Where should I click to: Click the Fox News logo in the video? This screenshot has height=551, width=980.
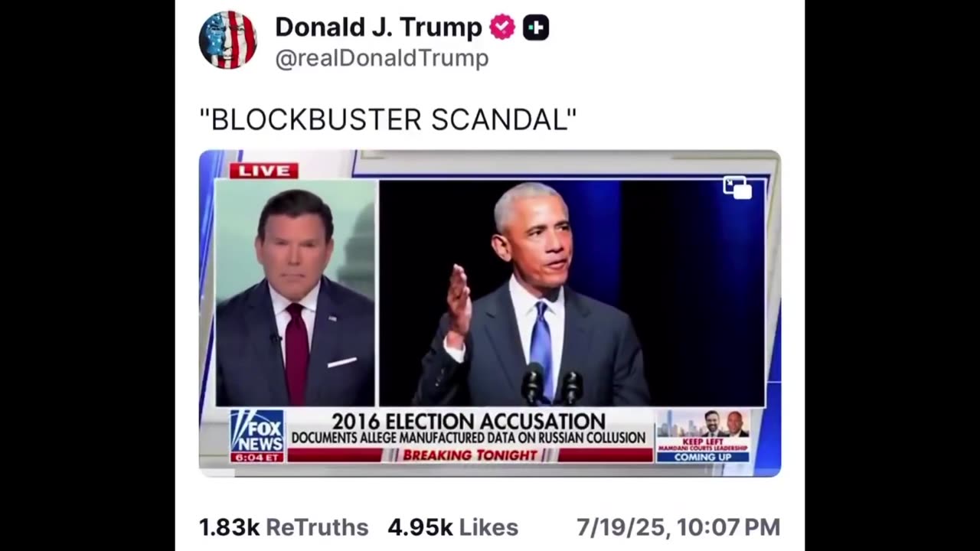(x=257, y=430)
